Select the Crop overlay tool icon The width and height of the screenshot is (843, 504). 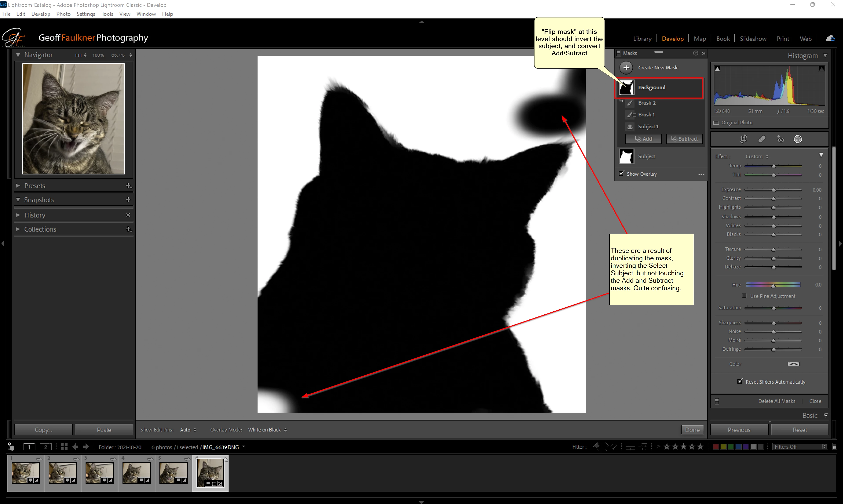(x=743, y=139)
